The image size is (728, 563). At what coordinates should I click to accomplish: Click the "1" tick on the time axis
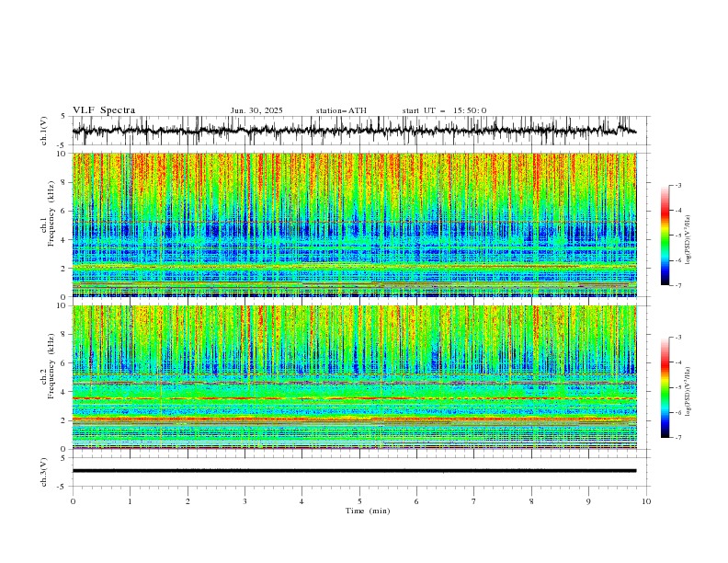[x=130, y=501]
